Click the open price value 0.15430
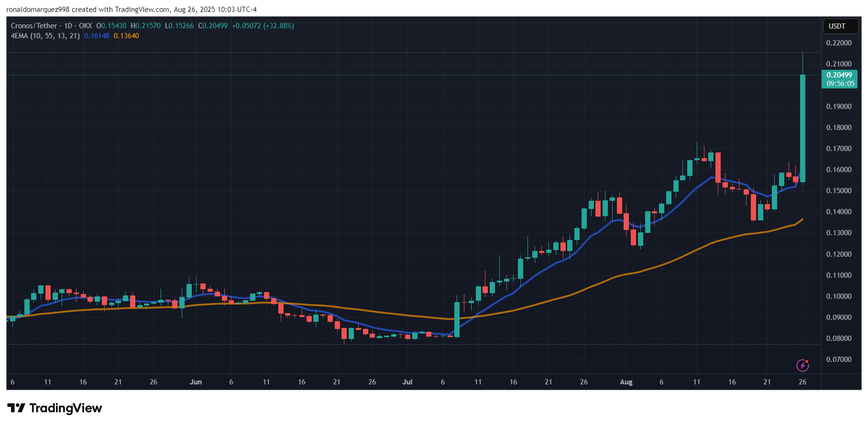The height and width of the screenshot is (426, 868). 114,26
